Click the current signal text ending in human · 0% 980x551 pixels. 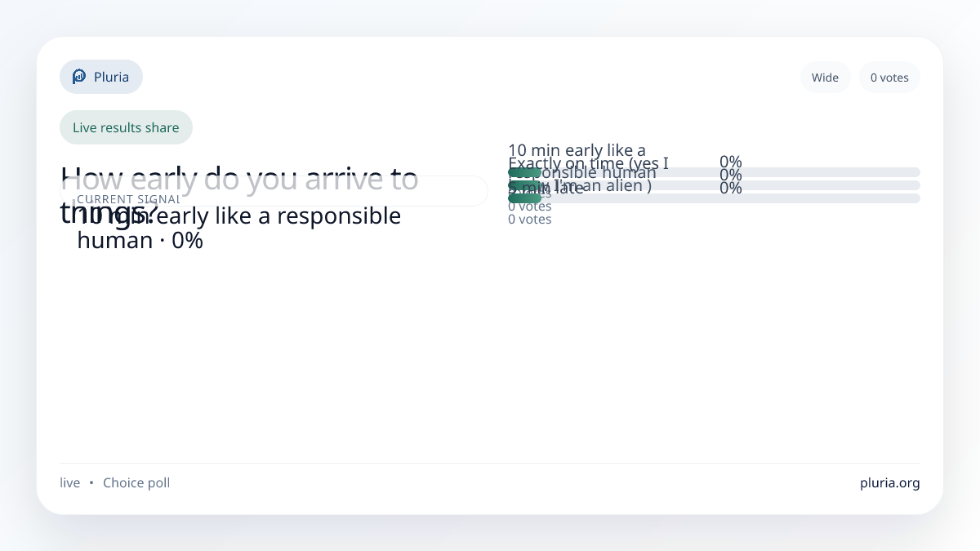click(238, 229)
